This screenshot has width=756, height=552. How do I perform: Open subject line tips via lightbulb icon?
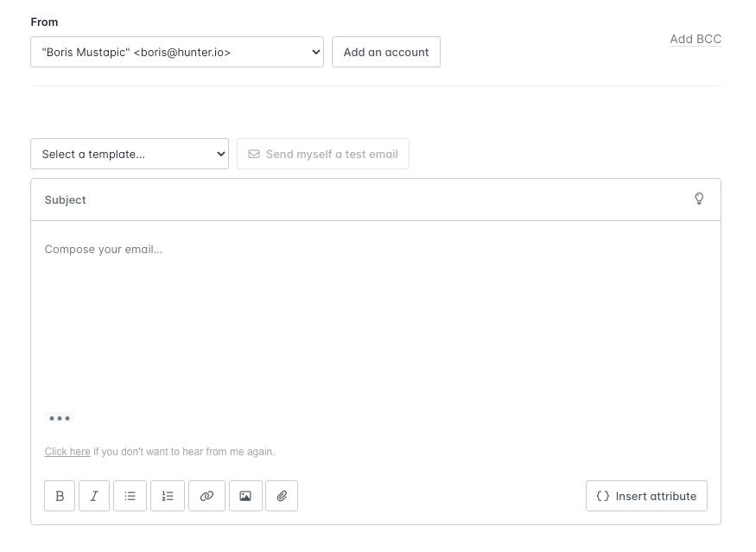coord(699,199)
